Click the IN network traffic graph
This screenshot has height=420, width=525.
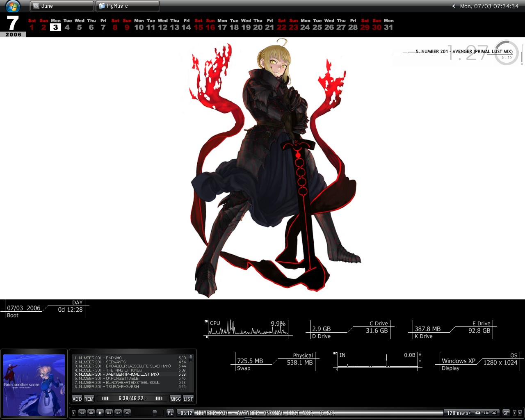click(x=377, y=361)
